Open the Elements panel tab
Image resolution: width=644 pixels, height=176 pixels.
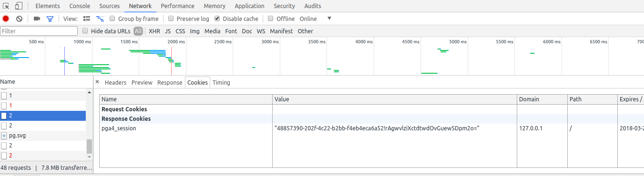48,6
